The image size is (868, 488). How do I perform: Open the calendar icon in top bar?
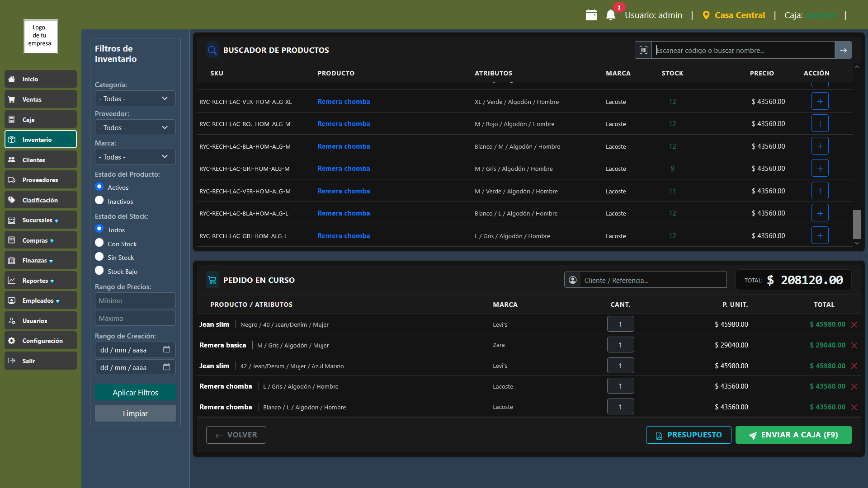(x=591, y=15)
